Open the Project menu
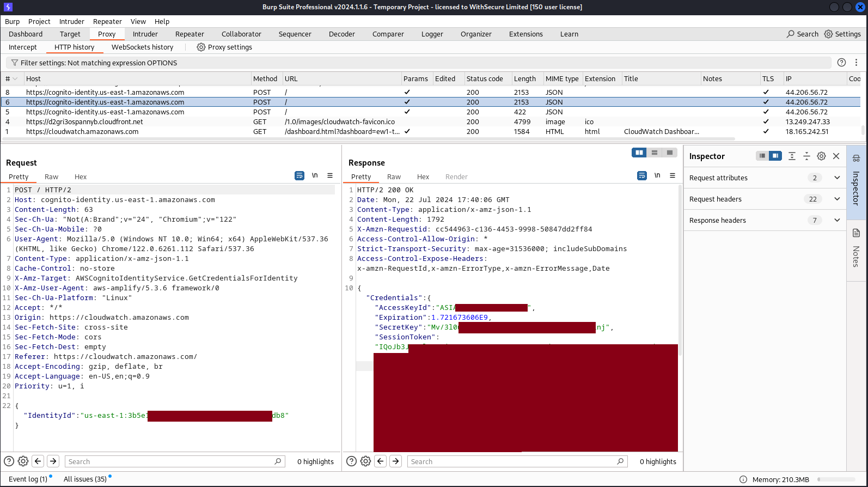 39,22
